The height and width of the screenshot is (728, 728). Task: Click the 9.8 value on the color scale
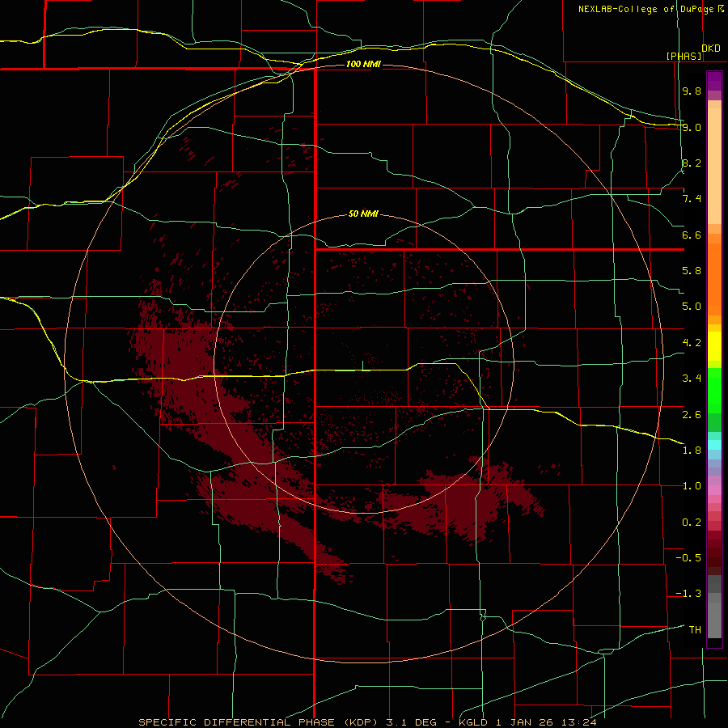[692, 91]
